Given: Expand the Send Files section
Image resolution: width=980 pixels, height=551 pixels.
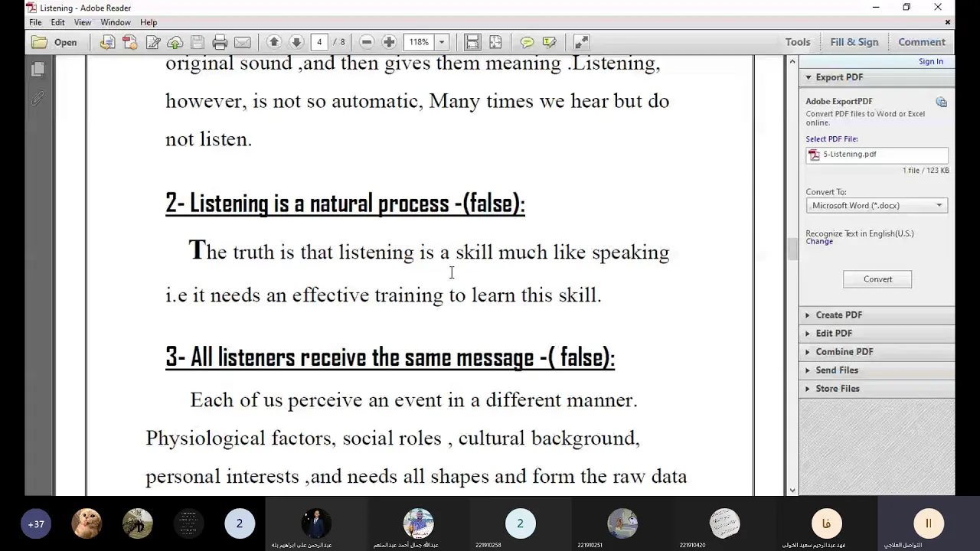Looking at the screenshot, I should 877,370.
